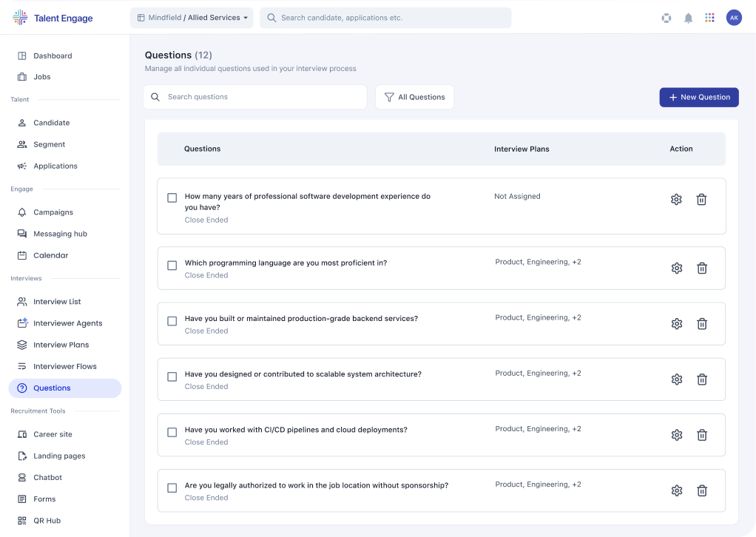Delete the CI/CD pipelines question
756x537 pixels.
702,435
